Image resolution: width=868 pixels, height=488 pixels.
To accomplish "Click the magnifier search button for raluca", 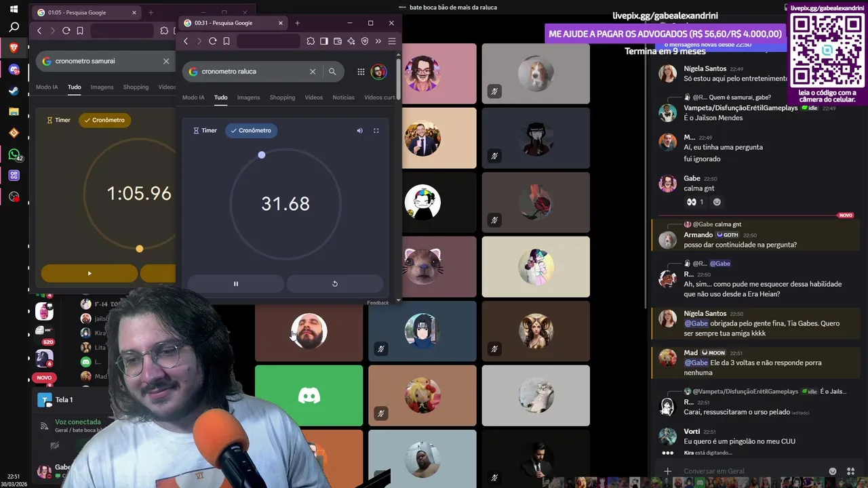I will 332,71.
